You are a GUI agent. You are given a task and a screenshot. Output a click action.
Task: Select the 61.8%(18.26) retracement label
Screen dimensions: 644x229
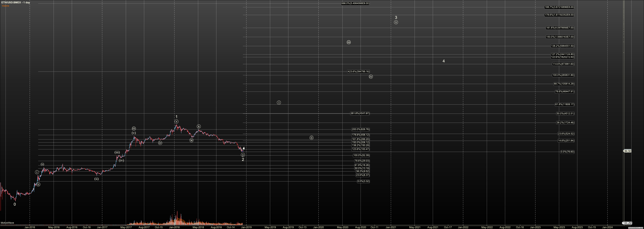click(x=362, y=165)
